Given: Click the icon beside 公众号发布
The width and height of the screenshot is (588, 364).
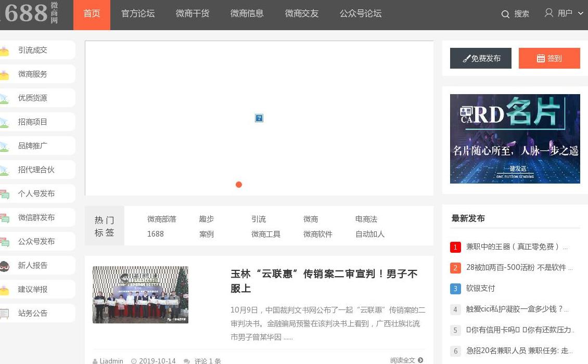Looking at the screenshot, I should pyautogui.click(x=5, y=242).
